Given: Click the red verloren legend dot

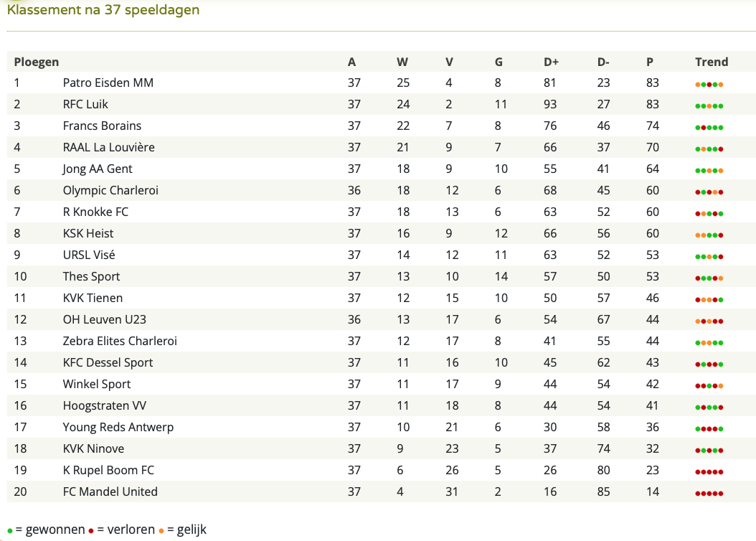Looking at the screenshot, I should click(90, 532).
